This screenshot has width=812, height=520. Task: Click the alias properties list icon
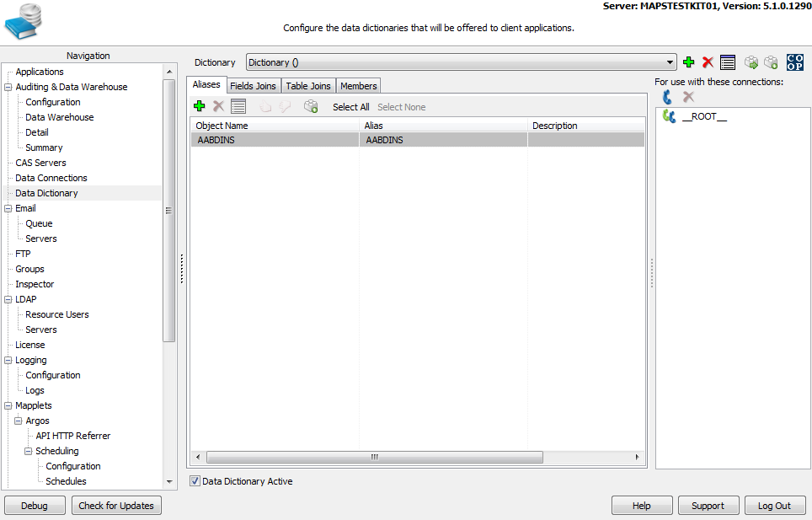(238, 106)
